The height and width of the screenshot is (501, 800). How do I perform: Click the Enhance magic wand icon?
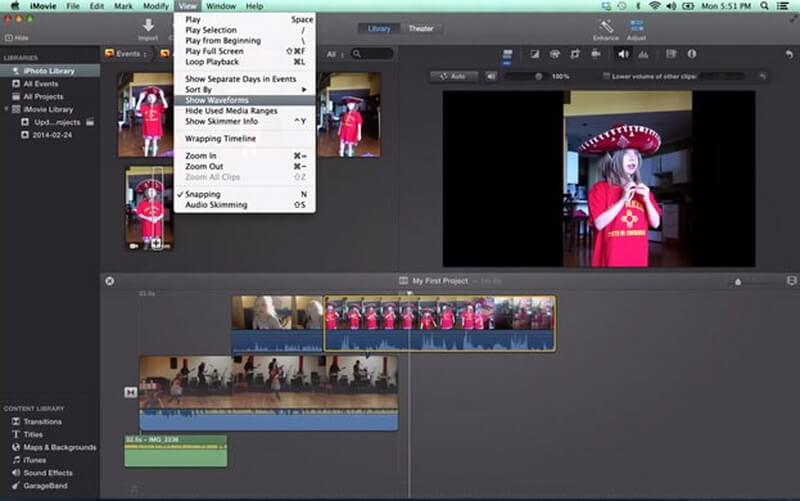point(605,25)
